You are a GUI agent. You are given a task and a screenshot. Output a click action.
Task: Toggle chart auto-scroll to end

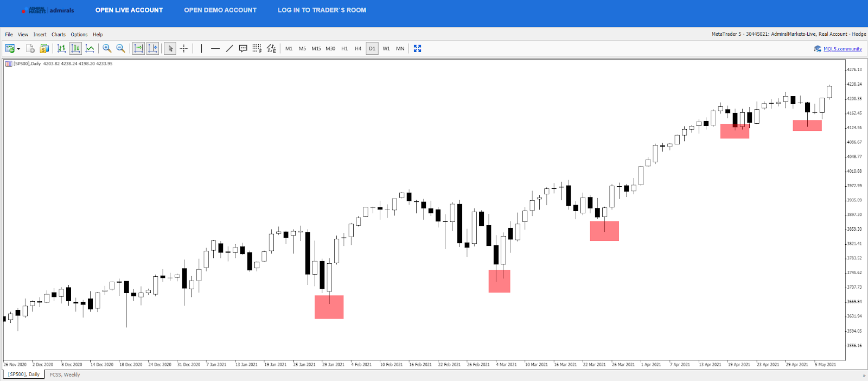(138, 48)
